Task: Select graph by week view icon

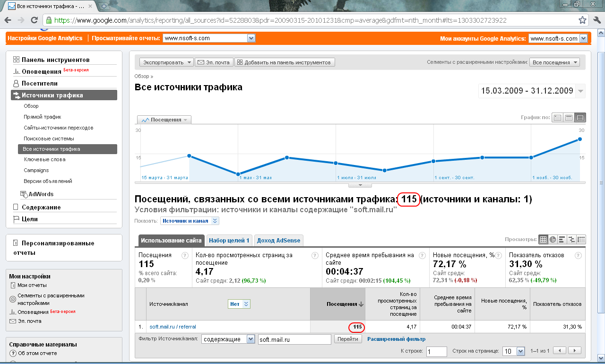Action: pyautogui.click(x=569, y=117)
